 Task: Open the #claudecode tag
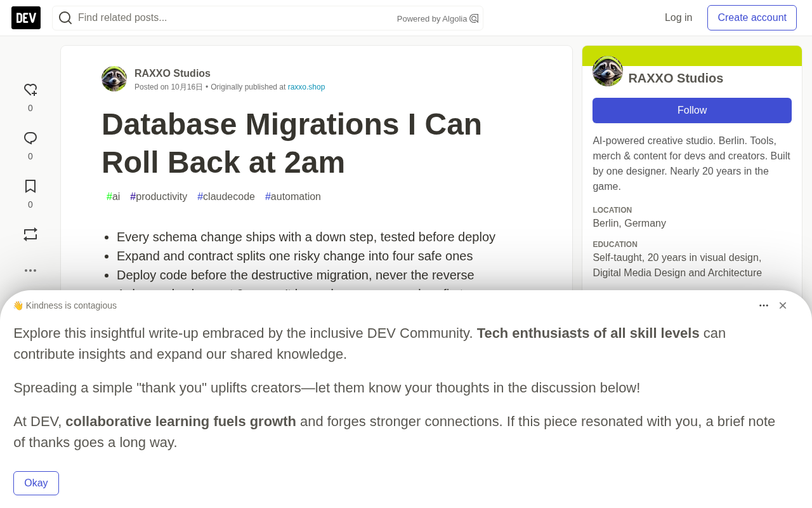[226, 197]
